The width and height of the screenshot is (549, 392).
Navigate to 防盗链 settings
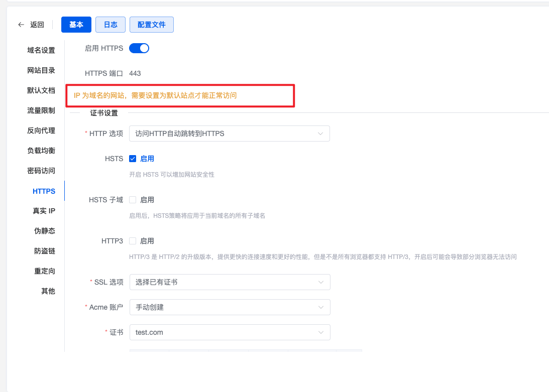point(45,251)
